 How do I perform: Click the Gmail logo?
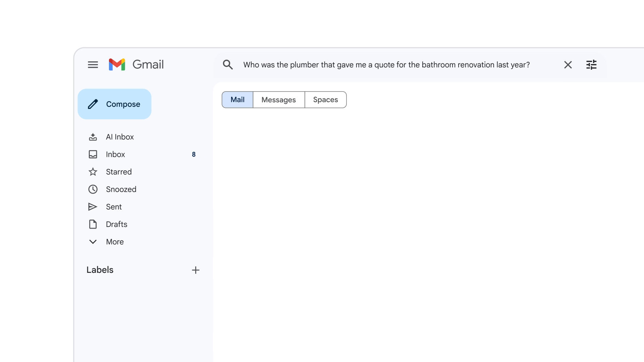[x=136, y=64]
